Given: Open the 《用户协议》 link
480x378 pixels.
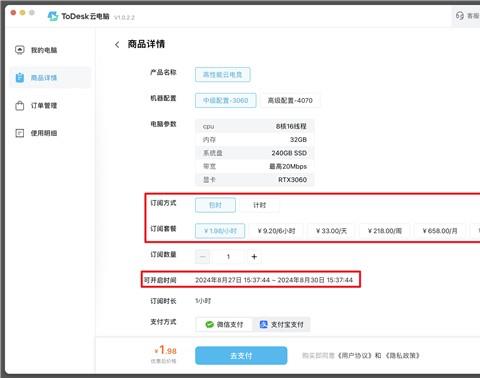Looking at the screenshot, I should coord(355,356).
